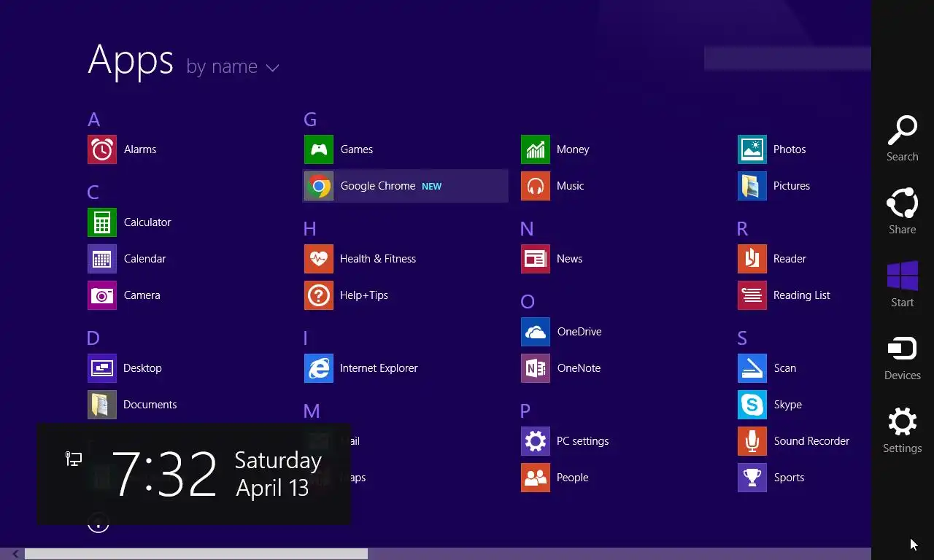Launch the Skype app icon
This screenshot has width=934, height=560.
point(752,405)
